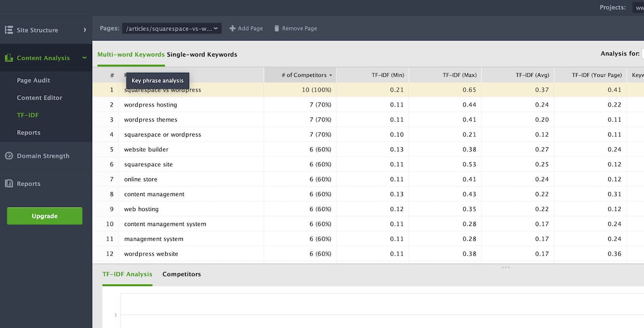The image size is (644, 328).
Task: Click the 0.65 TF-IDF Max value
Action: 469,90
